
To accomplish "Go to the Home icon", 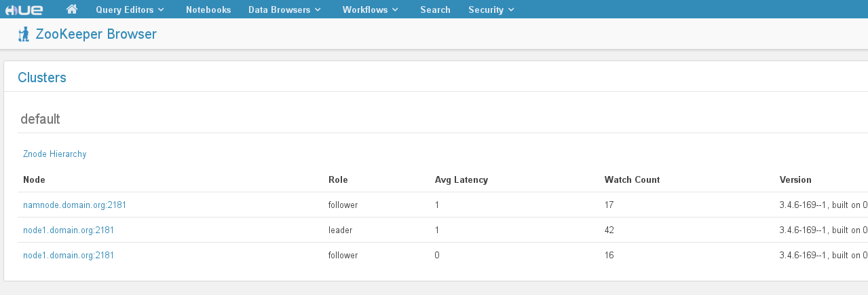I will tap(72, 10).
